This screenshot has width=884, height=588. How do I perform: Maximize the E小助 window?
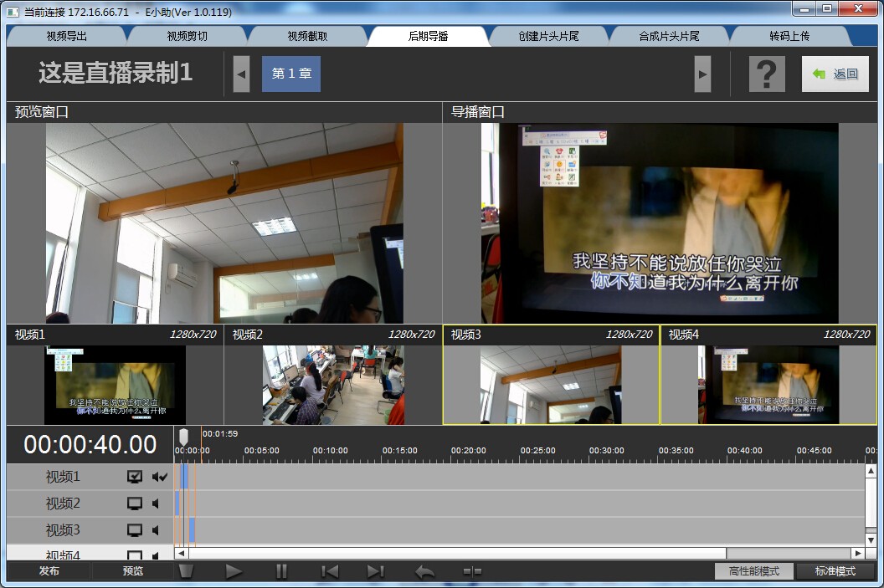826,9
